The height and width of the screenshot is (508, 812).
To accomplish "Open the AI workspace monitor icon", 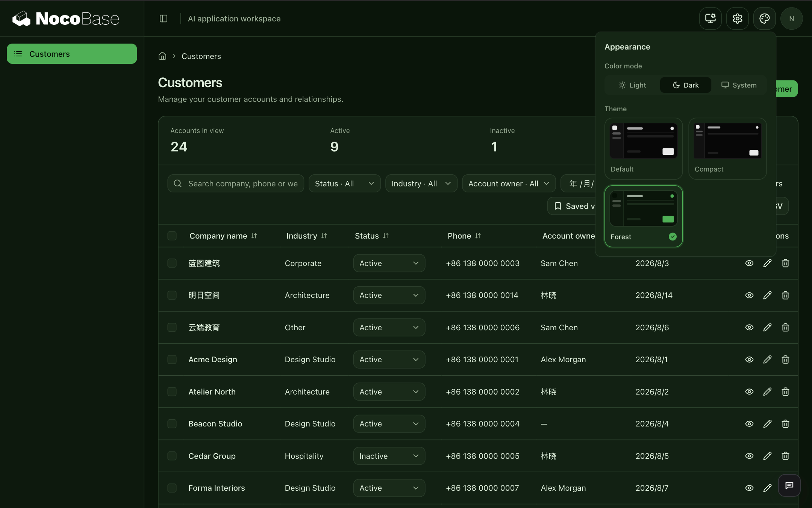I will pyautogui.click(x=710, y=18).
